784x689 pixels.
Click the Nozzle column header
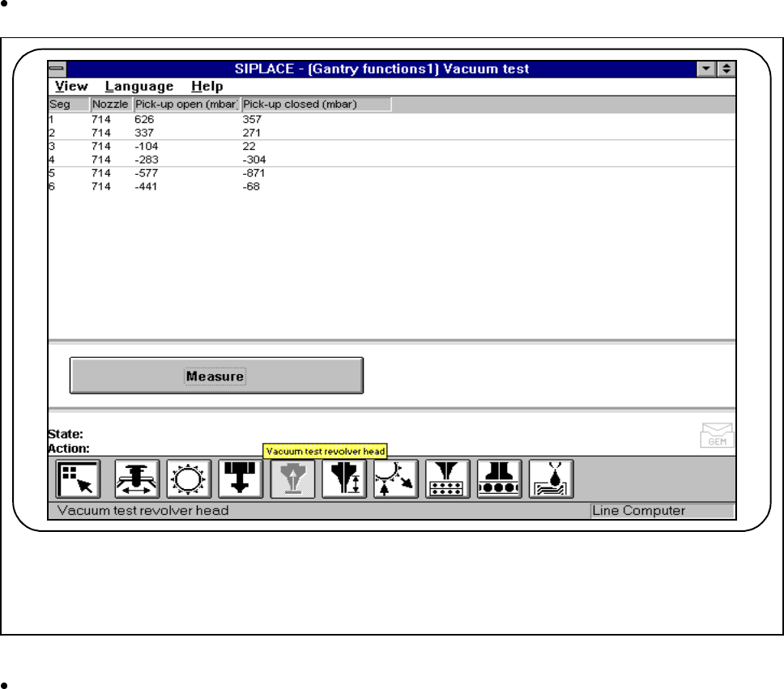point(111,104)
